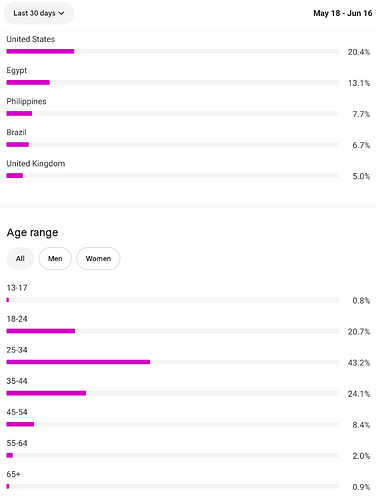Click the 35-44 age range bar
Viewport: 376px width, 500px height.
pos(172,393)
